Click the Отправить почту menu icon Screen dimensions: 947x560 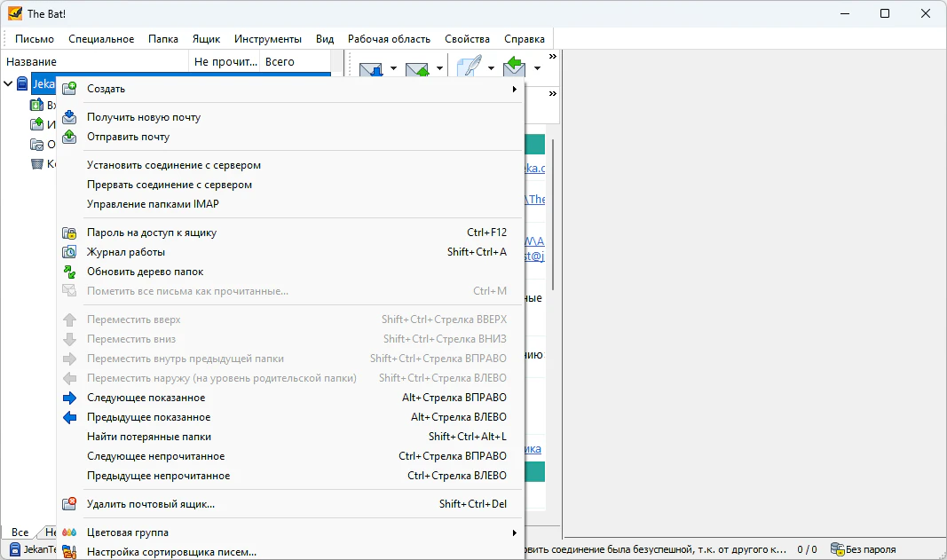(69, 137)
